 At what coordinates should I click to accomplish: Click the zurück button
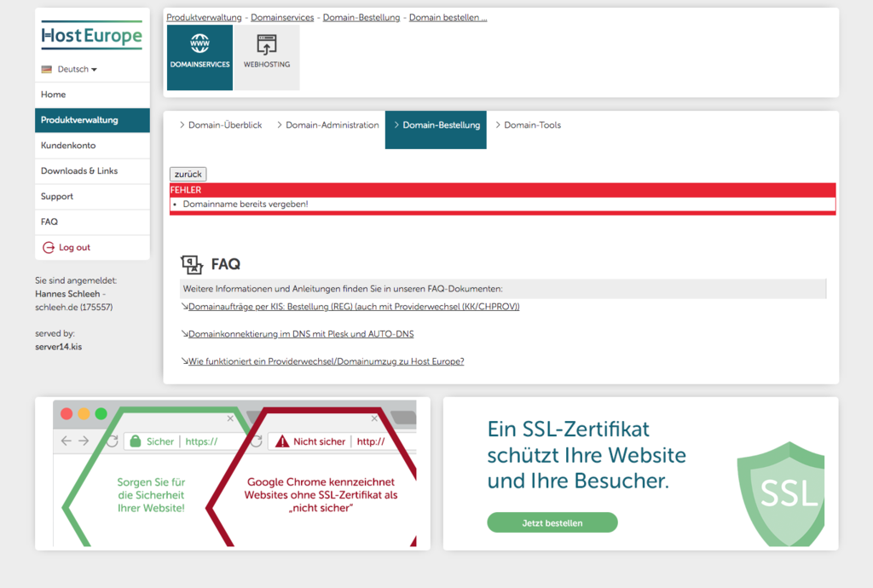(x=188, y=174)
